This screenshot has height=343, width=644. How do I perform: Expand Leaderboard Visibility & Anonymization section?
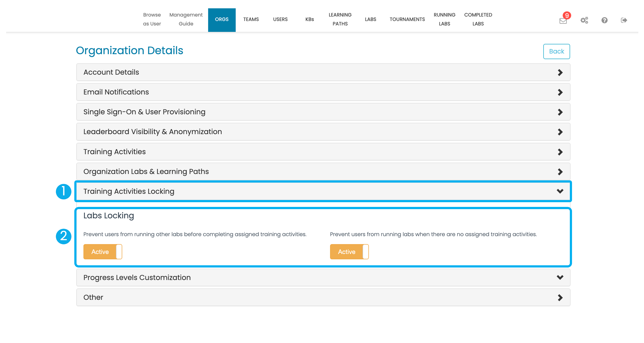[323, 132]
